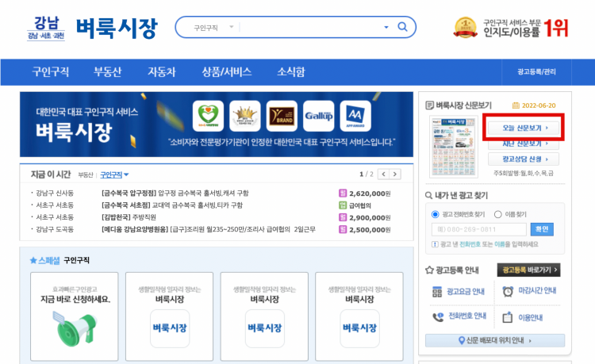Click the 2,500,000원 salary text

(x=370, y=230)
